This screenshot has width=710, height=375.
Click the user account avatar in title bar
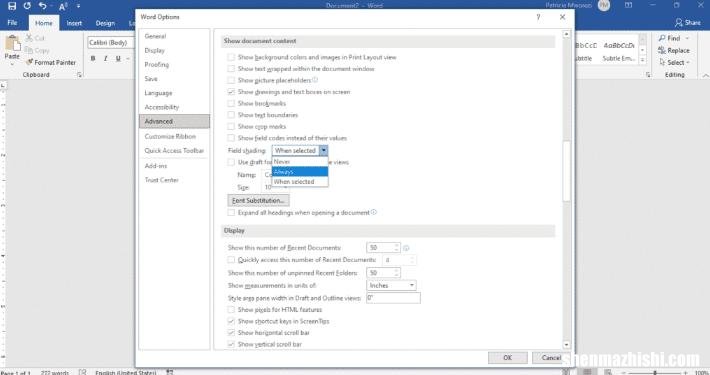point(604,5)
